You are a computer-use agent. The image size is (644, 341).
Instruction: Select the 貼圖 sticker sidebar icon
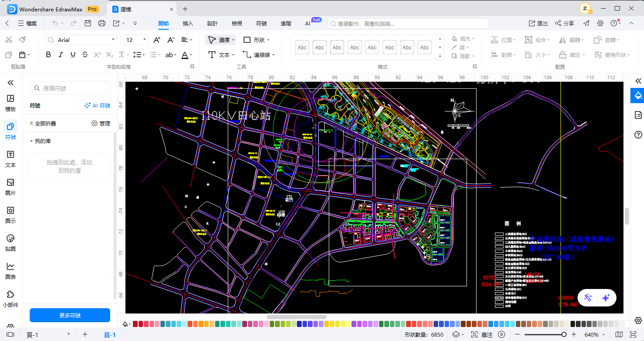10,243
